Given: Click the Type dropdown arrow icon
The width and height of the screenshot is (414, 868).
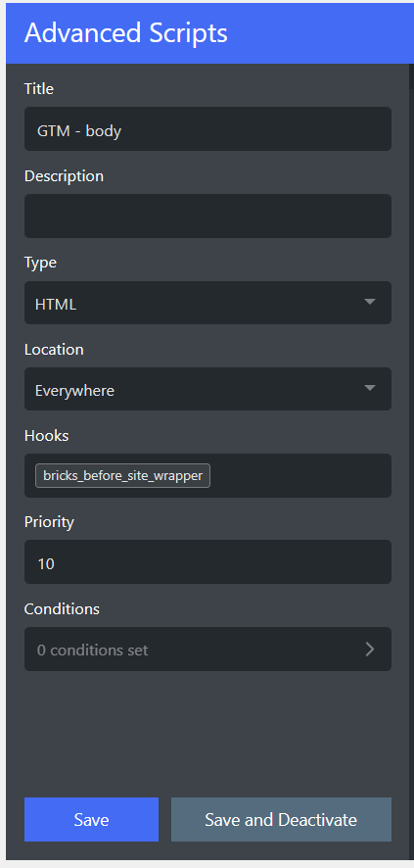Looking at the screenshot, I should click(x=370, y=302).
